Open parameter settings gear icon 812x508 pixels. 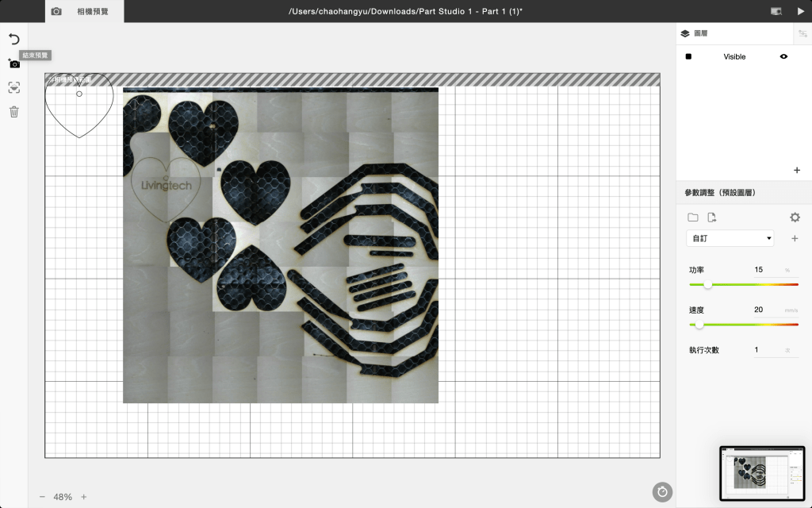pos(795,217)
